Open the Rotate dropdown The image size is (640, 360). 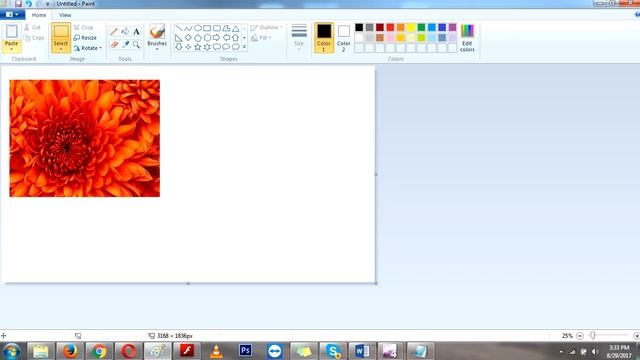pos(88,48)
